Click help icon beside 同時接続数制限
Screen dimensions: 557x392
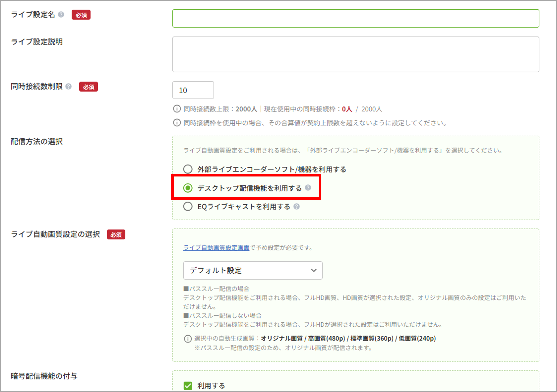69,86
